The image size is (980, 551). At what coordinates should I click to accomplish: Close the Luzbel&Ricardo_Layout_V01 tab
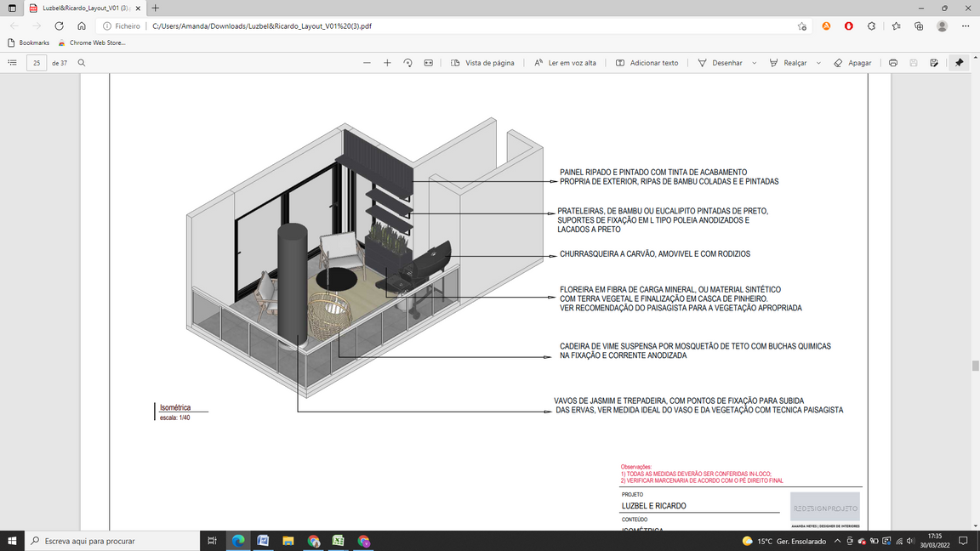(x=138, y=9)
